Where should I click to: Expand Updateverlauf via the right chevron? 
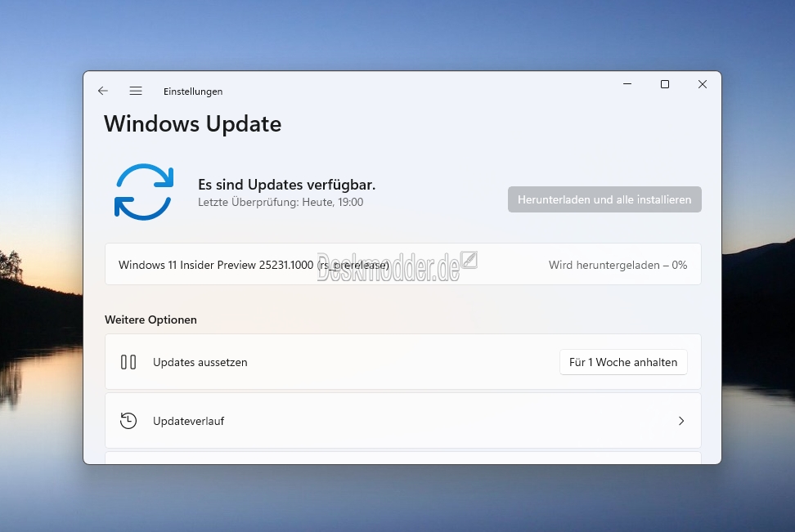(x=681, y=421)
